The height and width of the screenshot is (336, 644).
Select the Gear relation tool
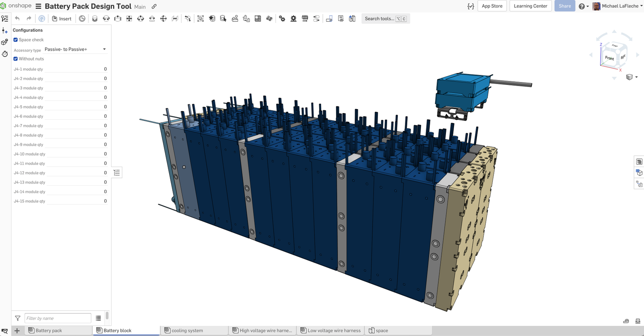282,19
